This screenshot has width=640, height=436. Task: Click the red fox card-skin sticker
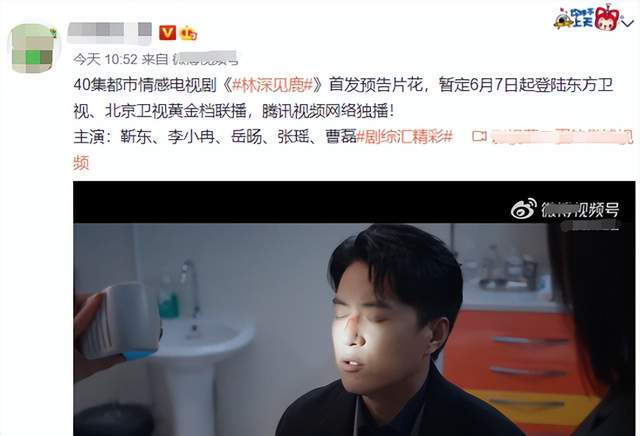pos(607,18)
